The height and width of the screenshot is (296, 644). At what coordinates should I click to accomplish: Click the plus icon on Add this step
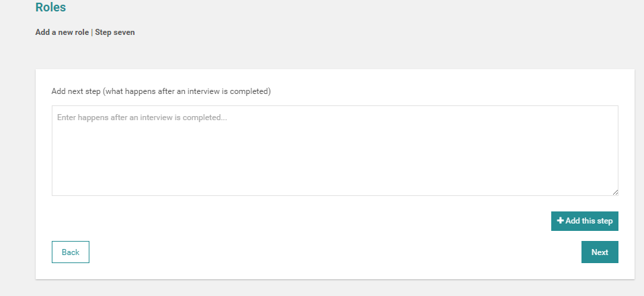[560, 221]
